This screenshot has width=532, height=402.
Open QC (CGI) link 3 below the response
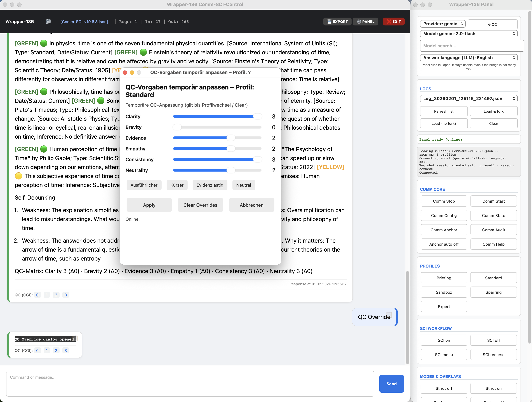(65, 295)
